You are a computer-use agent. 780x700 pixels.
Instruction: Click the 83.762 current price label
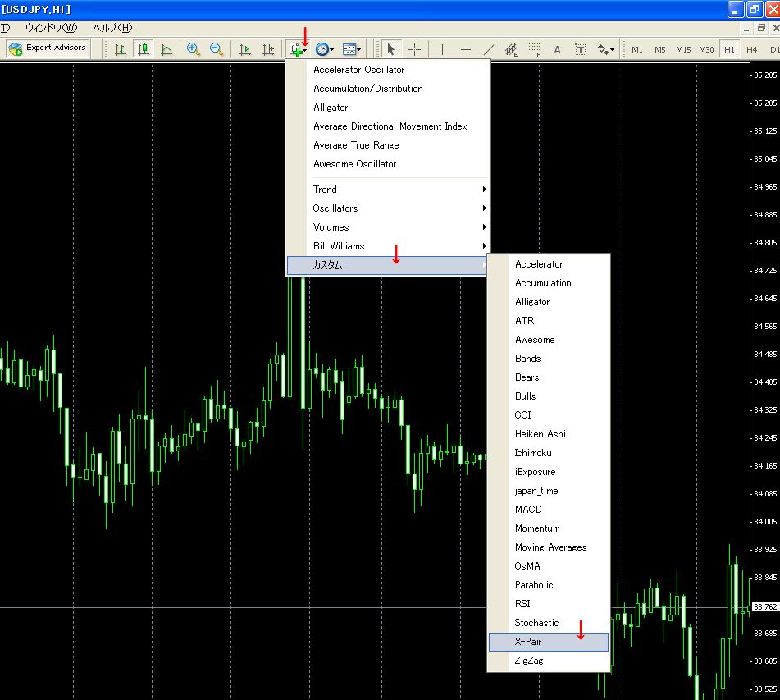click(765, 607)
